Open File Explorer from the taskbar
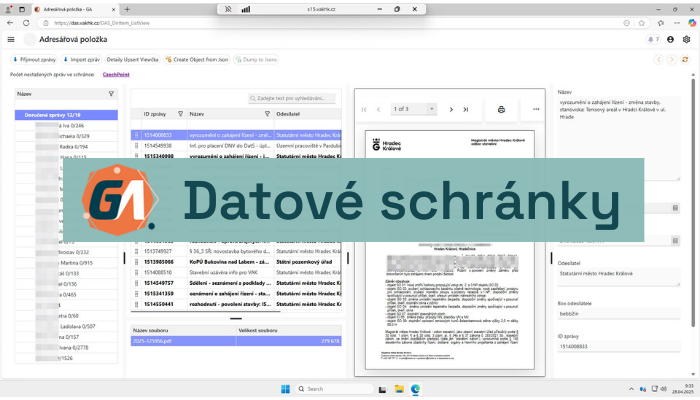Image resolution: width=700 pixels, height=400 pixels. (399, 389)
